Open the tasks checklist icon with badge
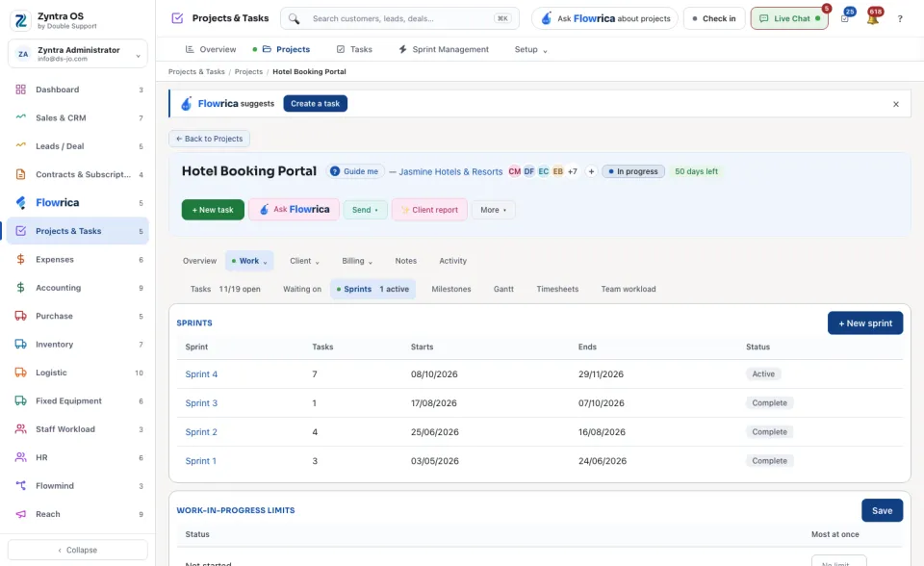924x566 pixels. pos(845,19)
